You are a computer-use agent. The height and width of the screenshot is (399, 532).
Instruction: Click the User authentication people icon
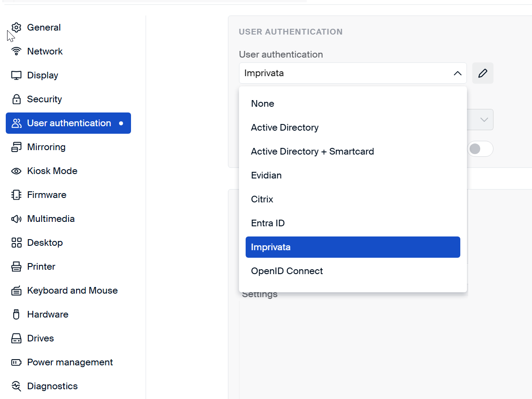(x=16, y=123)
